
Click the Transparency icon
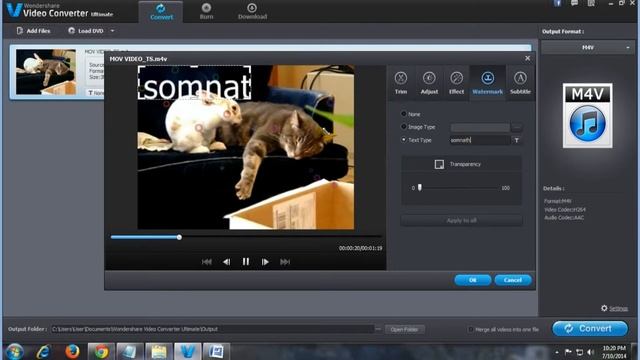pos(439,164)
